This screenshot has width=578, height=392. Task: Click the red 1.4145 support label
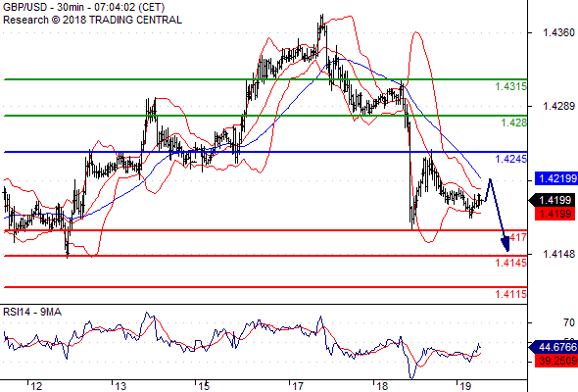coord(511,263)
